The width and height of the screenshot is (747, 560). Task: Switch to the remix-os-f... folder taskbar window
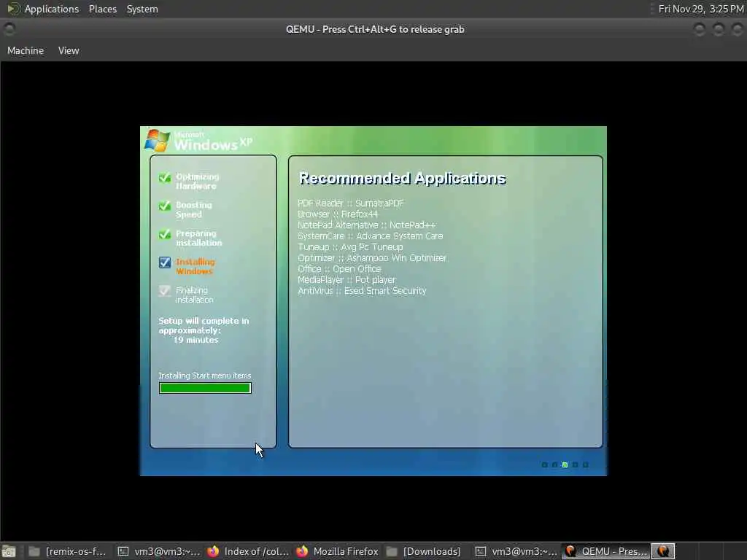tap(67, 551)
